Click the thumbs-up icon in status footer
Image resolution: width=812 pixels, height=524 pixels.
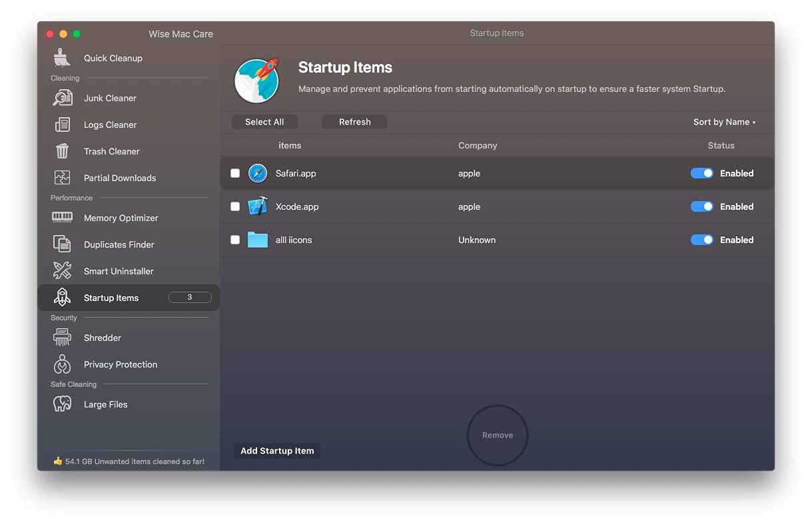(x=57, y=461)
